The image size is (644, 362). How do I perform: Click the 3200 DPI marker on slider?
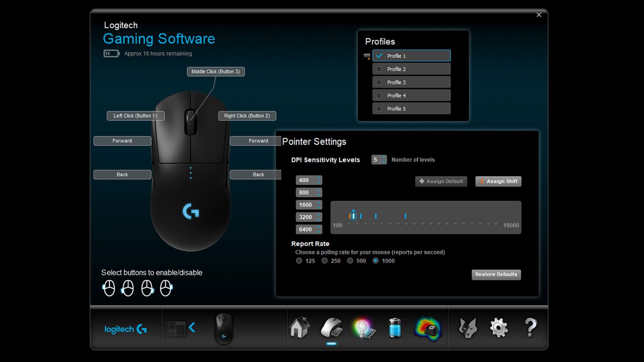pyautogui.click(x=376, y=216)
